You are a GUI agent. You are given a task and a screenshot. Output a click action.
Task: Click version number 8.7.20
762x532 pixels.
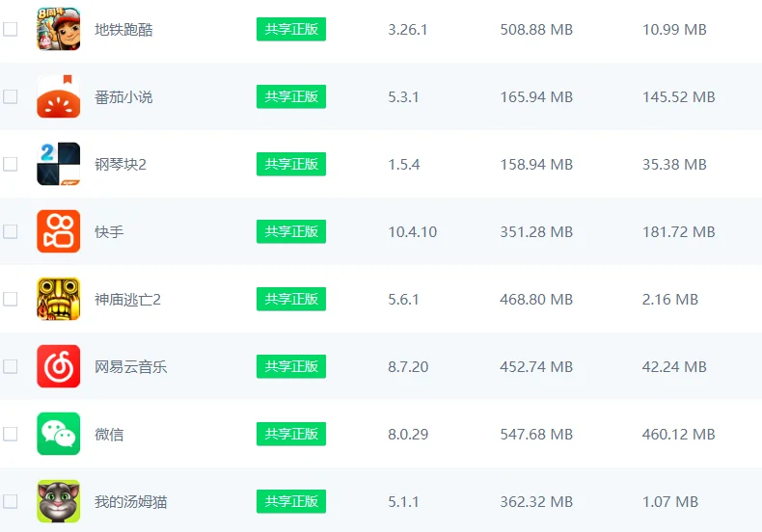[408, 367]
